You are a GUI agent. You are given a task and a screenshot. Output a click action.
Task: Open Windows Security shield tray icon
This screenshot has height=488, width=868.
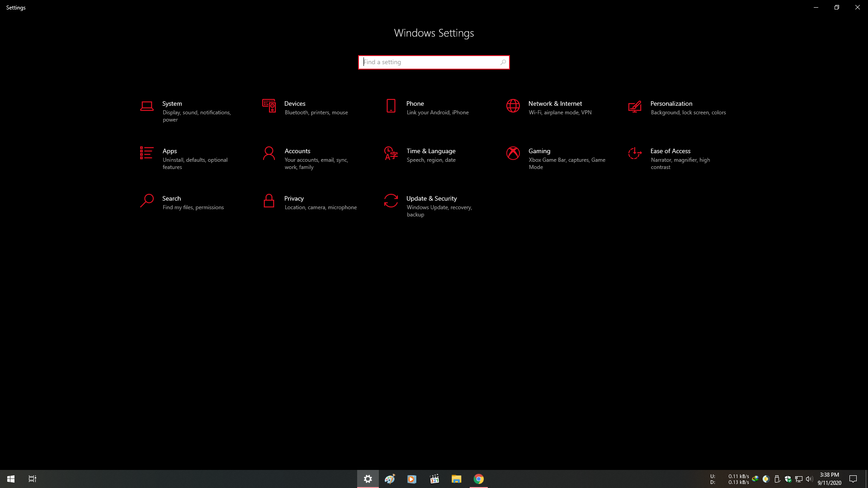788,479
